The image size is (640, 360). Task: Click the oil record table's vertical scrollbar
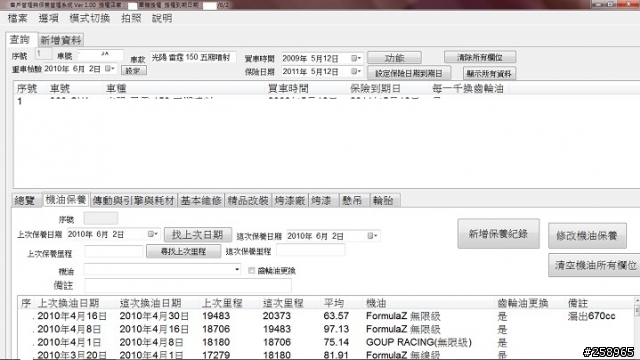pyautogui.click(x=637, y=327)
